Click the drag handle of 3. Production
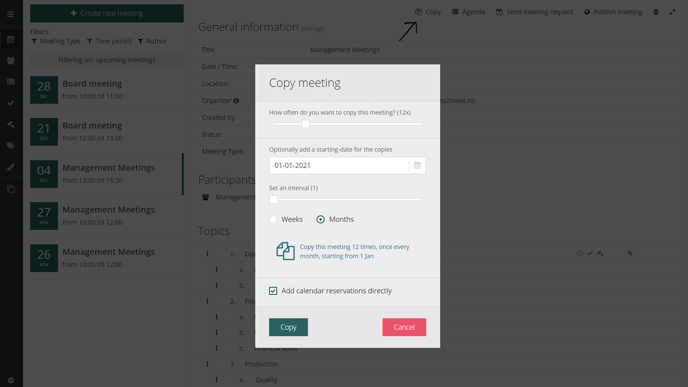 (207, 364)
